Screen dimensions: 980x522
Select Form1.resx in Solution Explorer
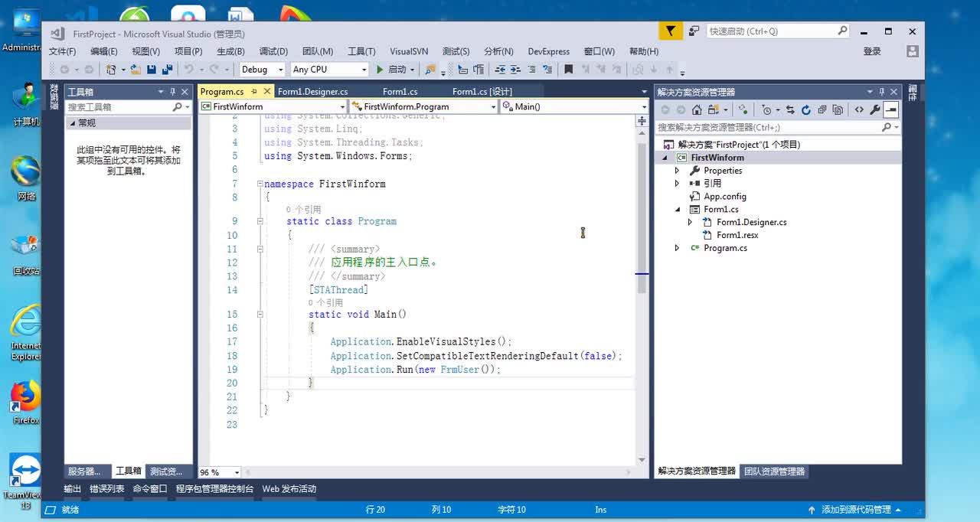(737, 235)
